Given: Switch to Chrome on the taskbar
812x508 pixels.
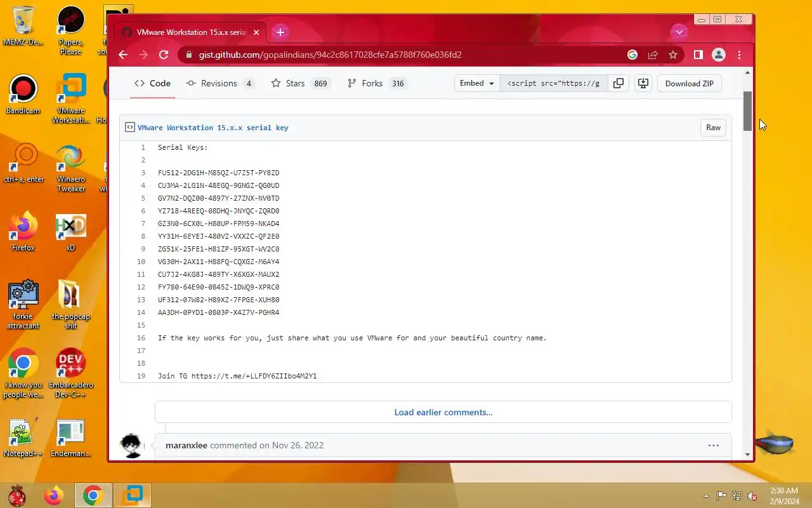Looking at the screenshot, I should click(x=93, y=495).
